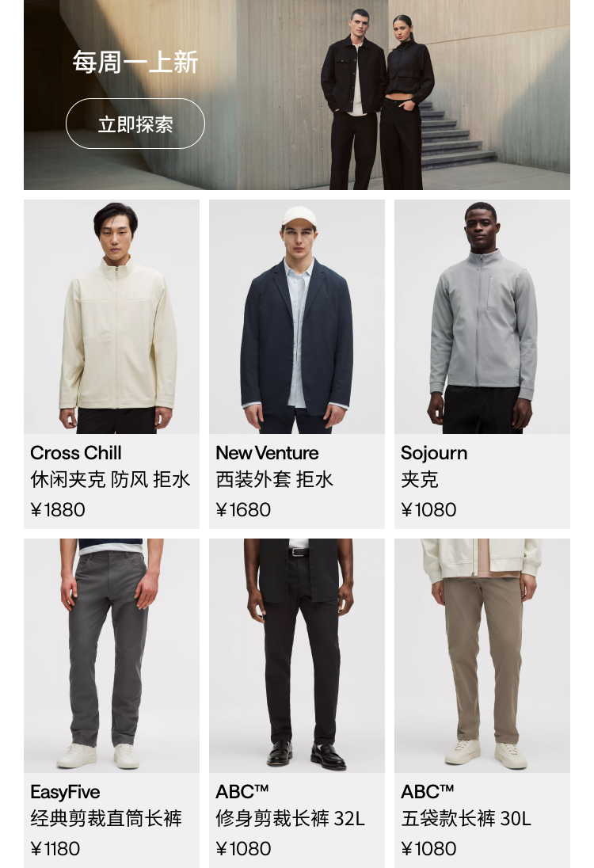Select the ABC 修身剪裁长裤 32L text
This screenshot has width=594, height=868.
coord(290,818)
